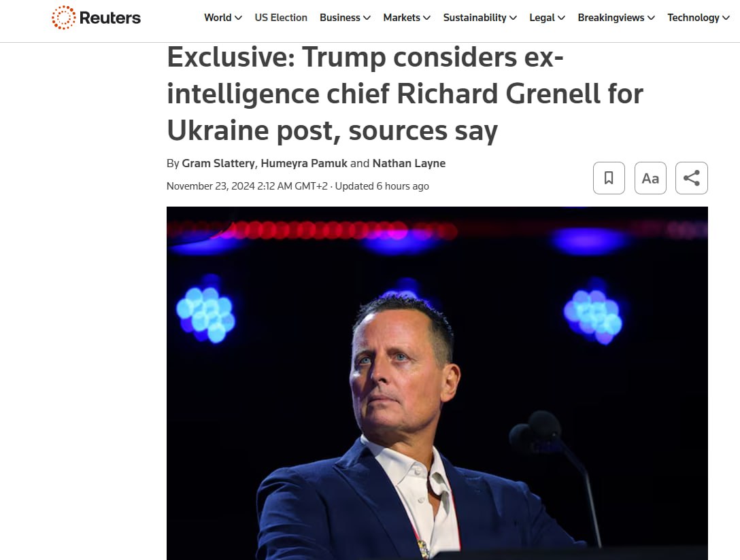This screenshot has height=560, width=740.
Task: Select World in the navigation bar
Action: pyautogui.click(x=218, y=18)
